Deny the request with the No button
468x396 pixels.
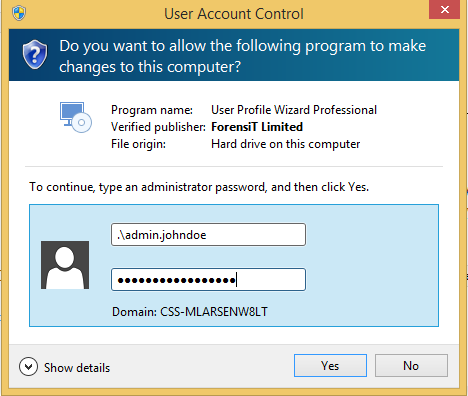411,366
